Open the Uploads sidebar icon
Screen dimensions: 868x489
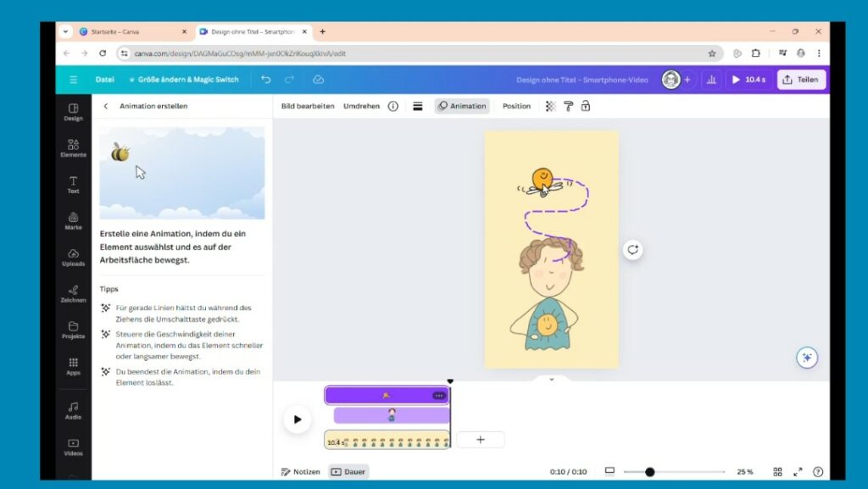coord(73,257)
